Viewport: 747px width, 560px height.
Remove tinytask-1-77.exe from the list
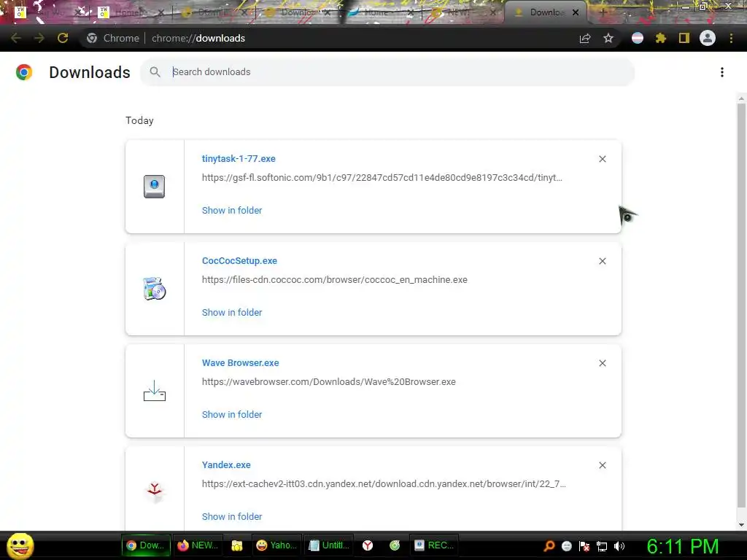coord(603,159)
